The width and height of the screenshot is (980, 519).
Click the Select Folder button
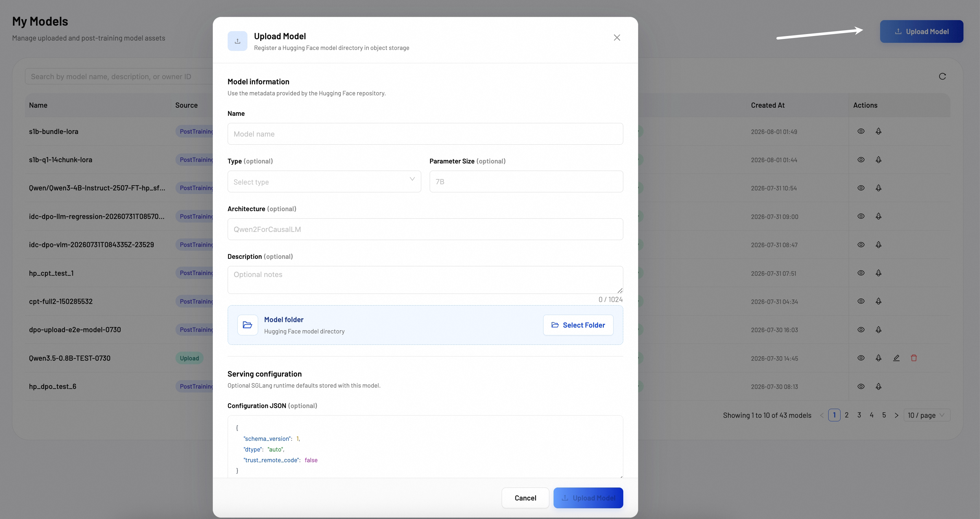pyautogui.click(x=578, y=325)
